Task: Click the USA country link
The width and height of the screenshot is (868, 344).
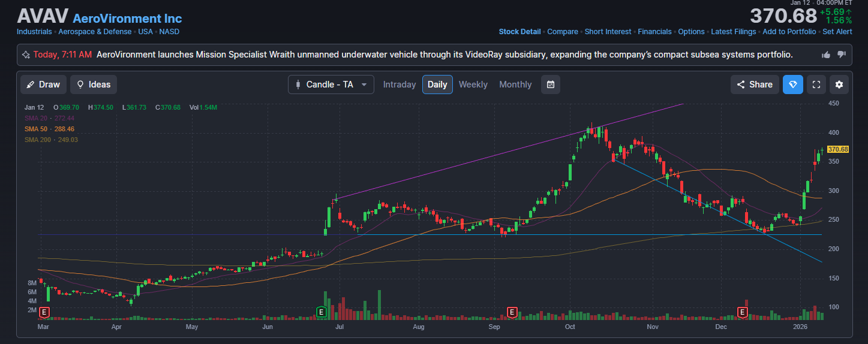Action: pyautogui.click(x=146, y=32)
